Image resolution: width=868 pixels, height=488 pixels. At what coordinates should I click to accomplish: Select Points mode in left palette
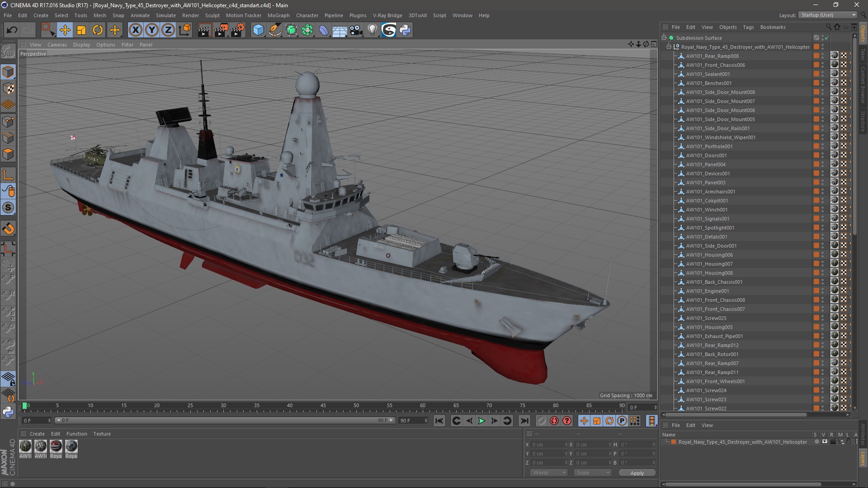click(x=8, y=122)
